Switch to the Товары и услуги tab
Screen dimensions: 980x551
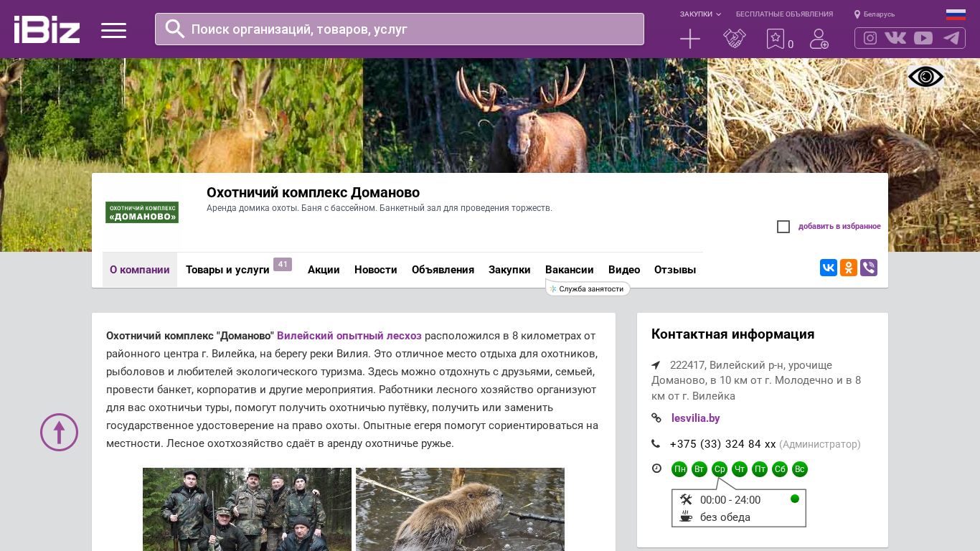tap(227, 270)
